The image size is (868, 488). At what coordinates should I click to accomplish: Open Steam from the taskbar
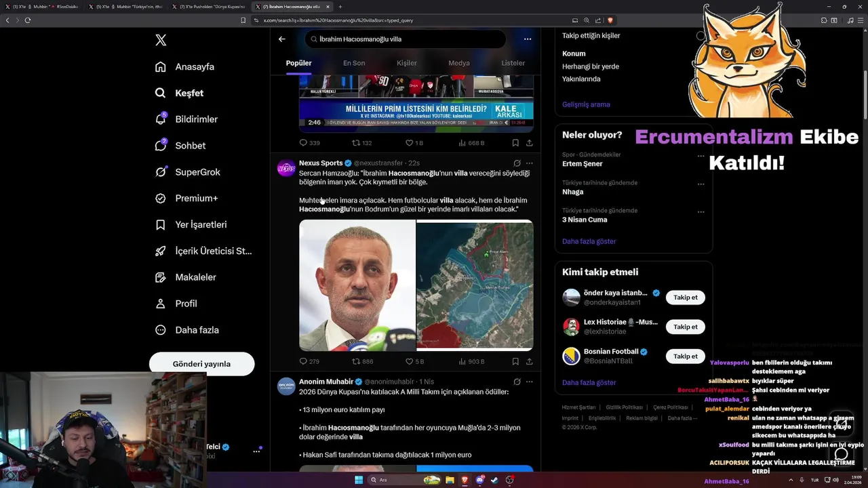click(494, 480)
